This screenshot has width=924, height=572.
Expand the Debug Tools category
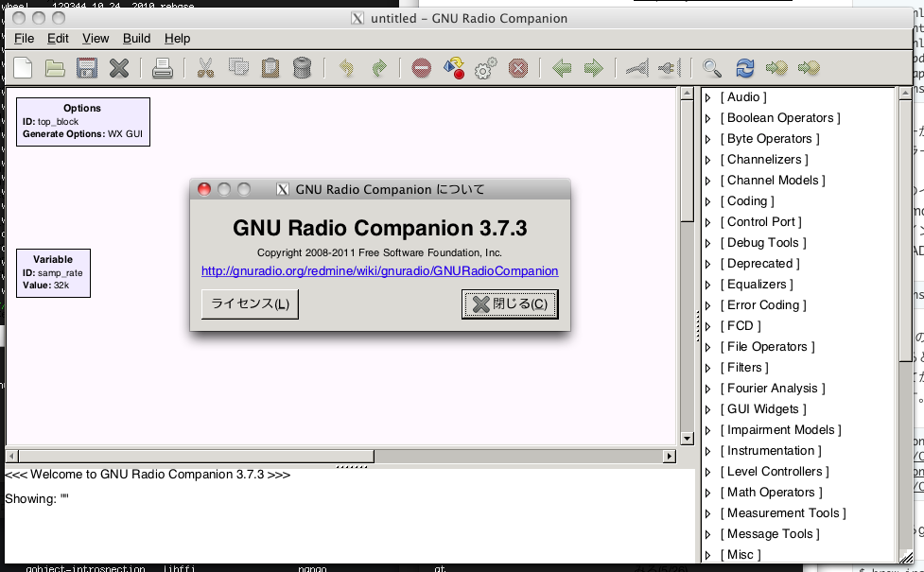pyautogui.click(x=708, y=243)
